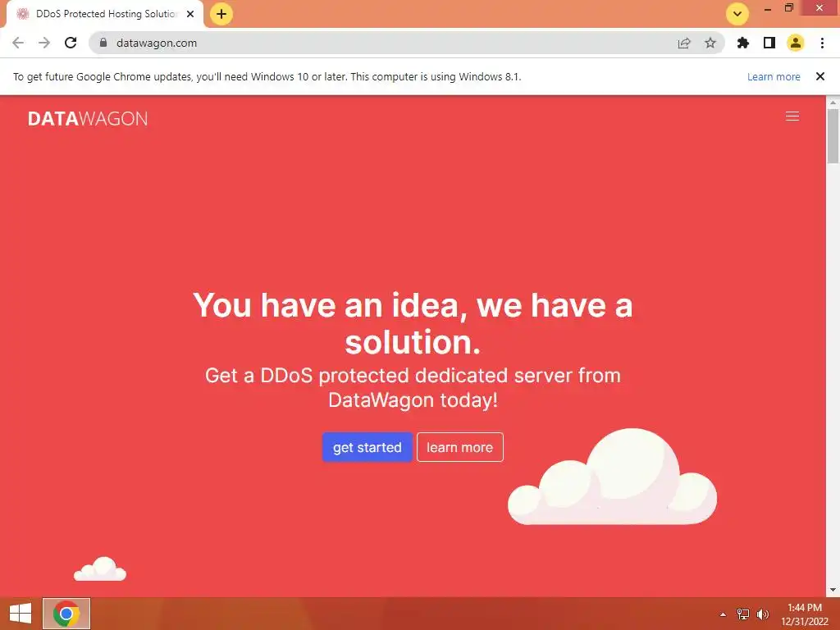
Task: Click the taskbar clock showing 1:44 PM
Action: point(805,614)
